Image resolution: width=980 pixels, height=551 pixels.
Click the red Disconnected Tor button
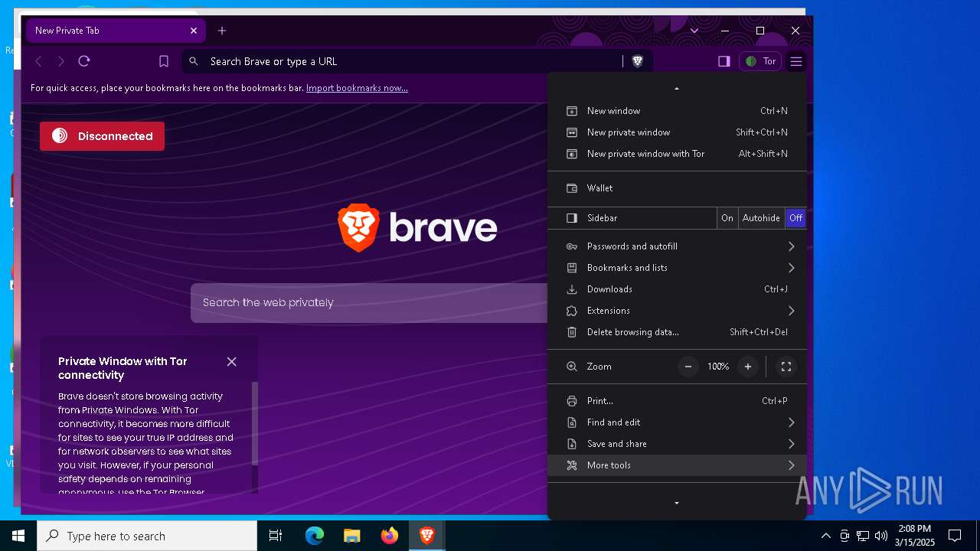102,136
